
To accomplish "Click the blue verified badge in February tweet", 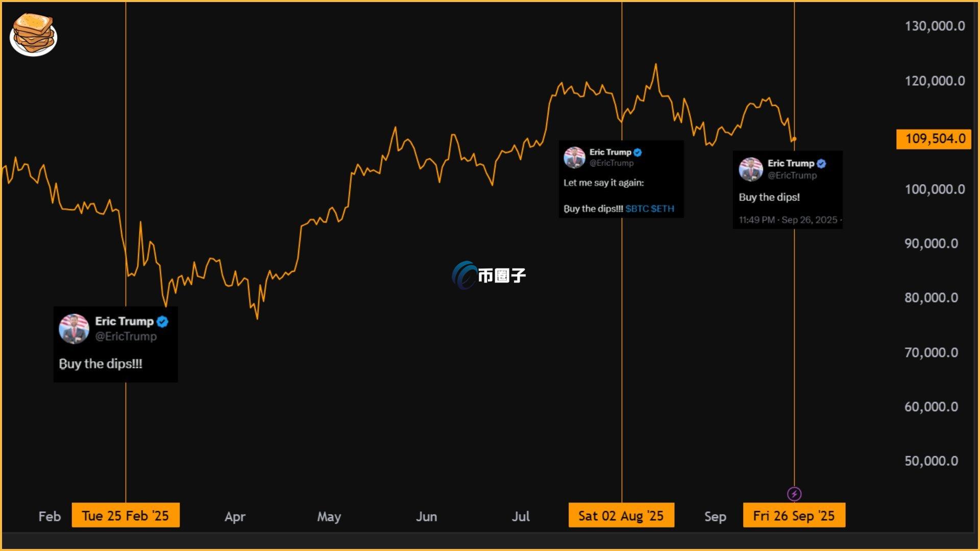I will point(162,321).
